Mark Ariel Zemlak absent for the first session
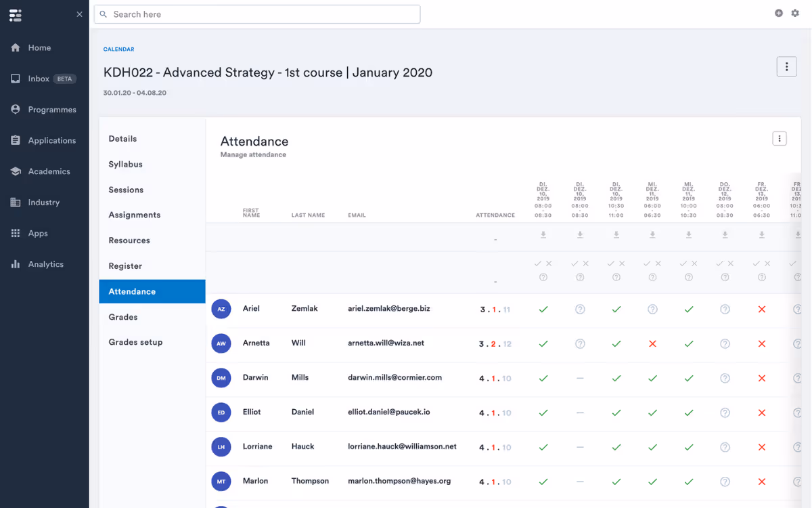Image resolution: width=812 pixels, height=508 pixels. [543, 309]
